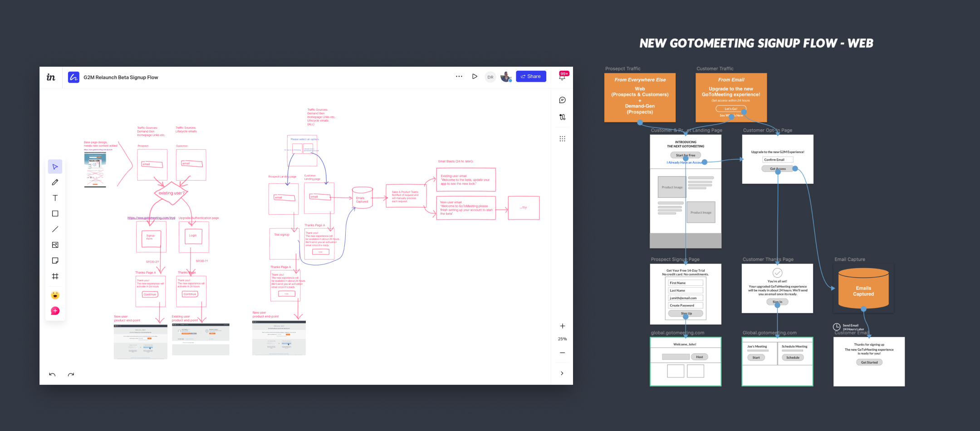Click the user photo avatar
The width and height of the screenshot is (980, 431).
click(506, 77)
